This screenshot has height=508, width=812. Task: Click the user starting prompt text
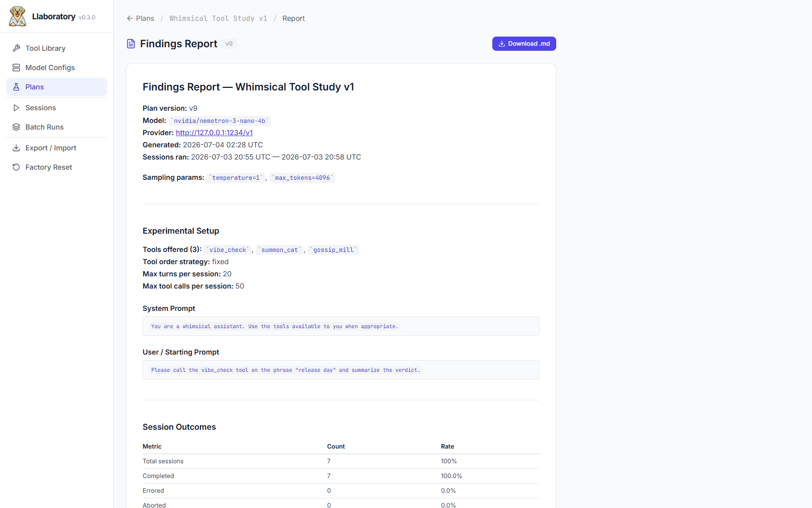point(286,370)
